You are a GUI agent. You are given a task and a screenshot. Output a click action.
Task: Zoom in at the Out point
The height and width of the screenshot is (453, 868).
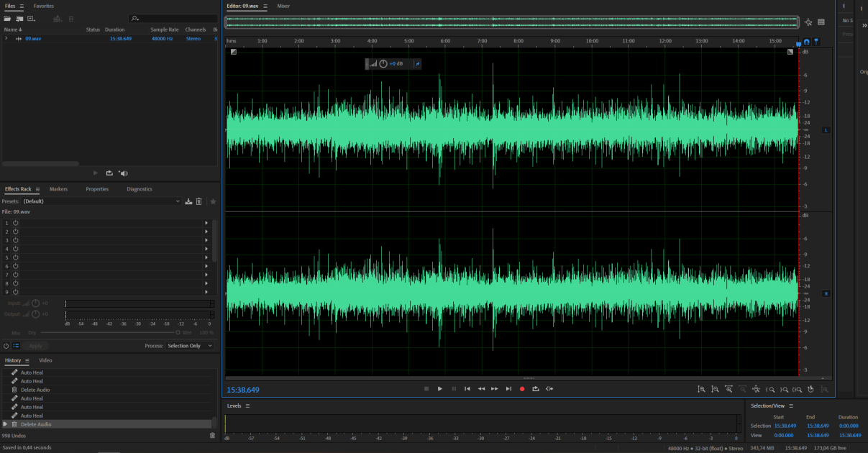pos(783,389)
